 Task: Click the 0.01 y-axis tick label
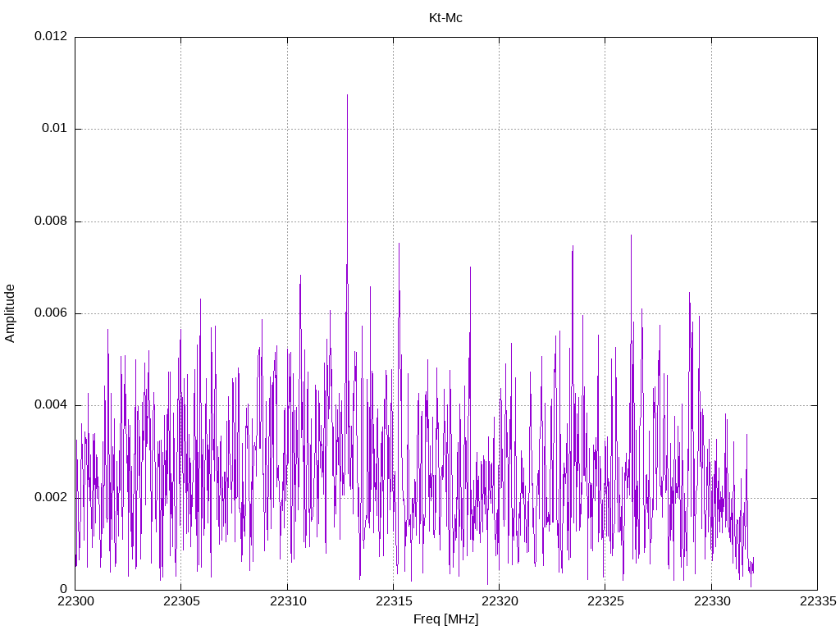pos(55,128)
